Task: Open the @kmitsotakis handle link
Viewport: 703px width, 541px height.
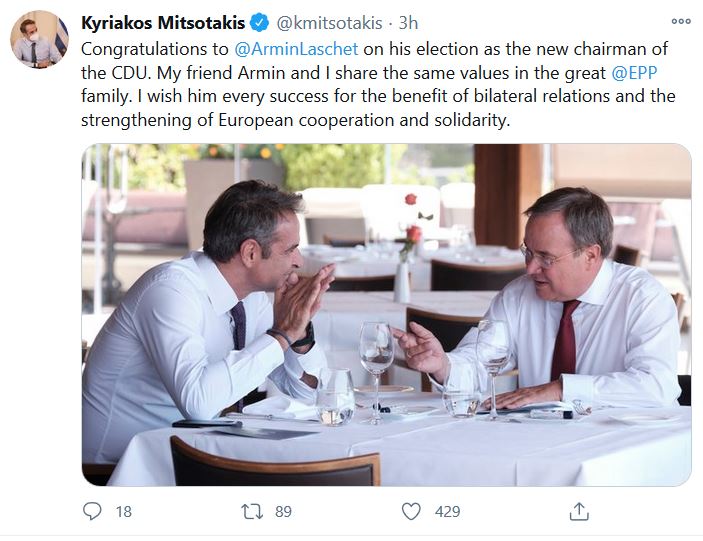Action: click(x=327, y=23)
